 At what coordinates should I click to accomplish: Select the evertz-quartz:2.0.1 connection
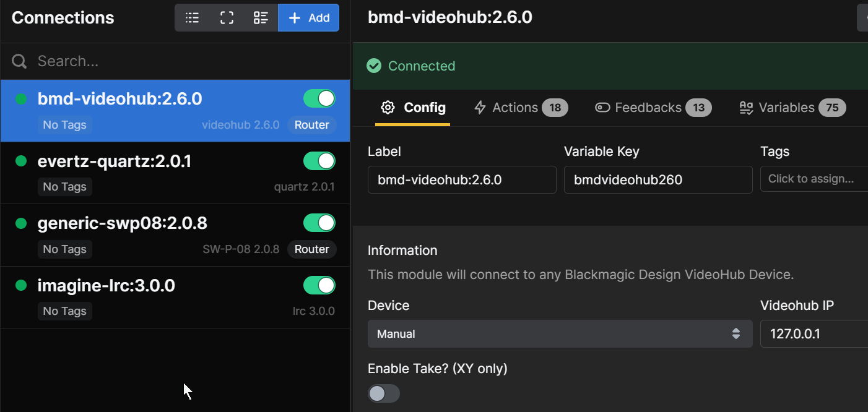click(x=175, y=173)
